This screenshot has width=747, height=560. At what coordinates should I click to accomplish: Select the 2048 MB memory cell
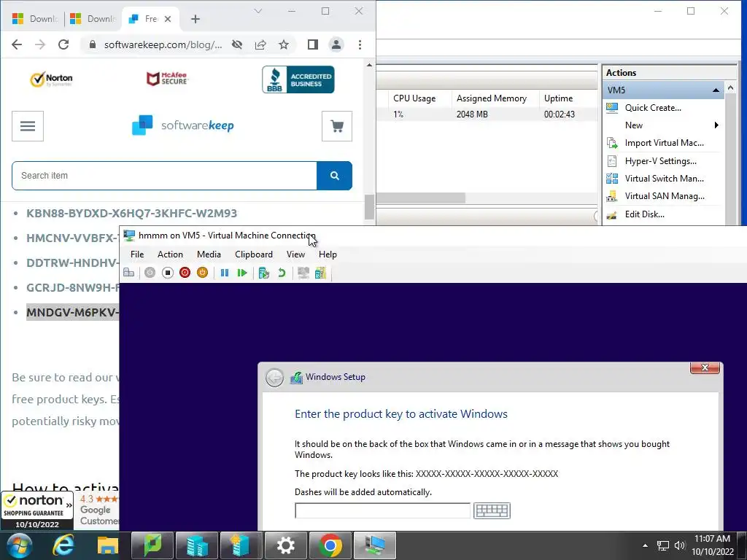coord(472,114)
